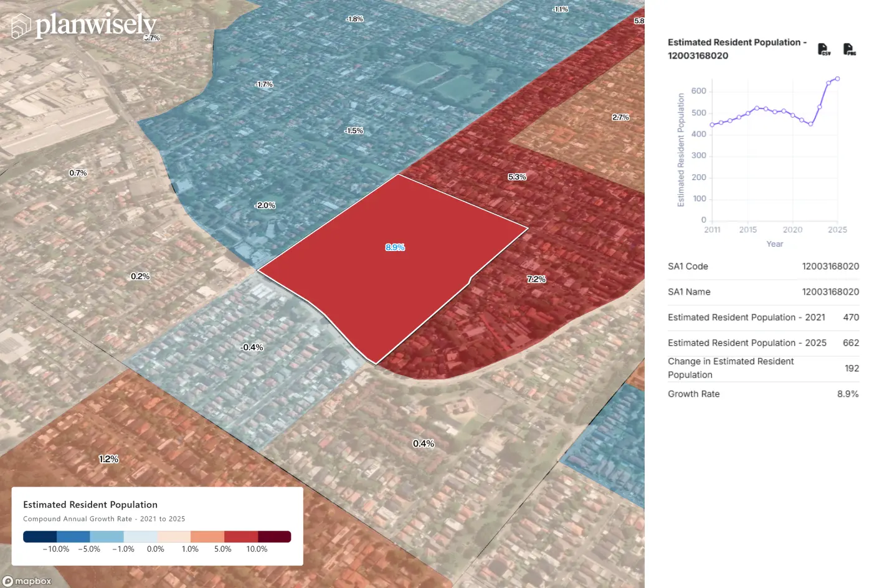Choose the 1.2% orange map area

[108, 459]
